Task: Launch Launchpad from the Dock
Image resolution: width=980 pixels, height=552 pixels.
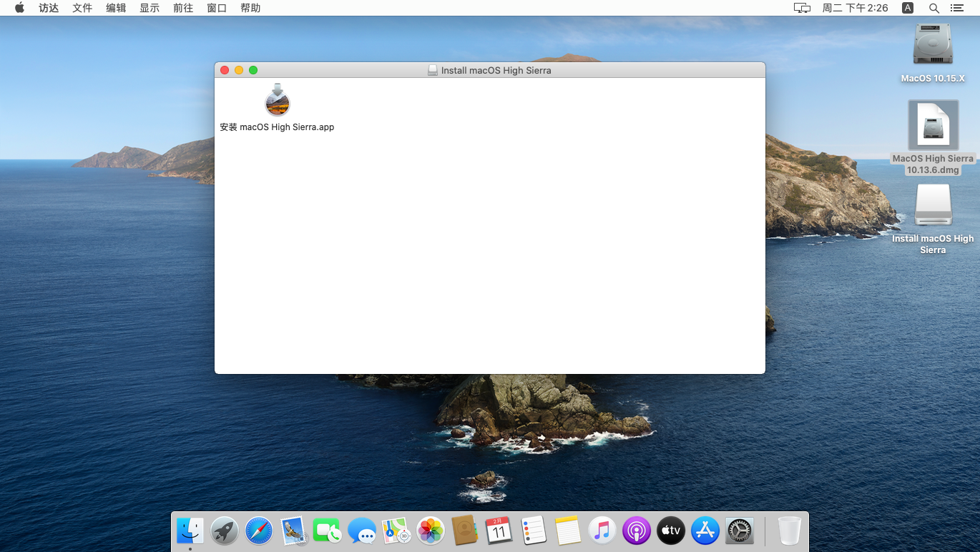Action: pyautogui.click(x=224, y=531)
